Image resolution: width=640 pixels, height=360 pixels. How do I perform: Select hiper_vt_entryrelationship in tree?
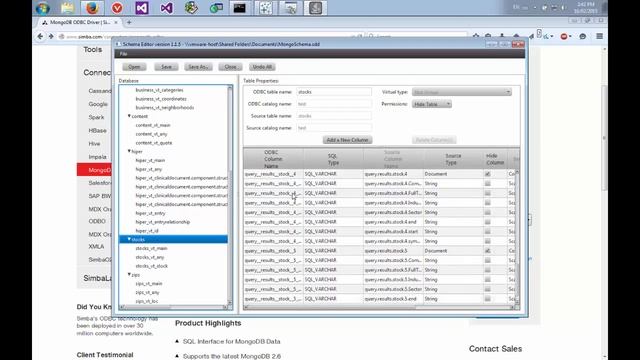(x=163, y=222)
